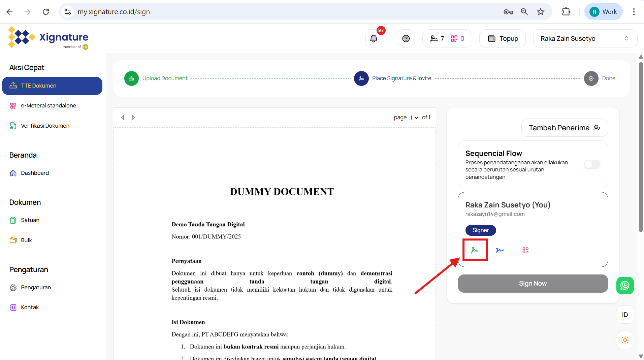Image resolution: width=644 pixels, height=360 pixels.
Task: Go to Verifikasi Dokumen menu item
Action: (45, 126)
